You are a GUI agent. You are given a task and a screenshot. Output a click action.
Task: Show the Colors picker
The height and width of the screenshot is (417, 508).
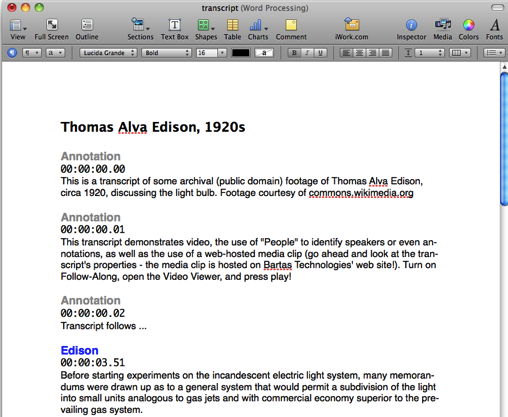click(x=468, y=29)
